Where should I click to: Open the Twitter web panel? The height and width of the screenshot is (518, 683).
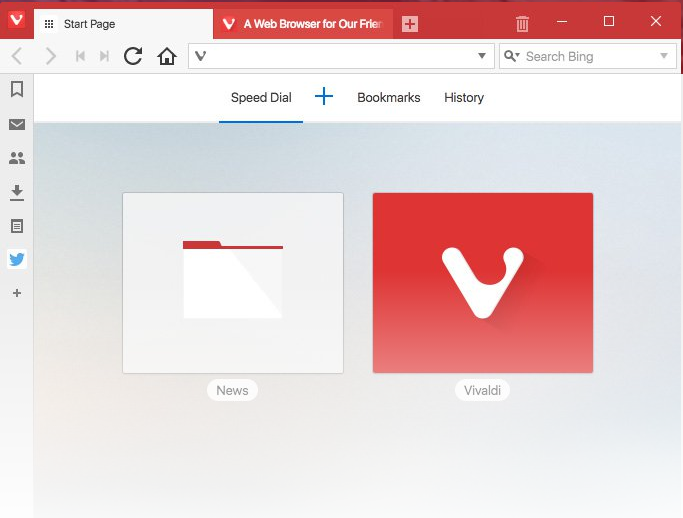[x=17, y=259]
